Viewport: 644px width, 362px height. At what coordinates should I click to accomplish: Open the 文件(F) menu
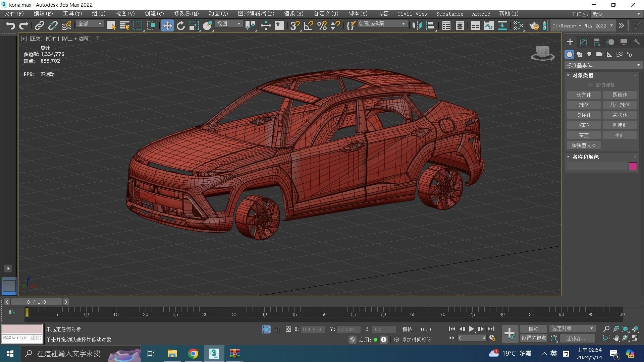click(14, 14)
